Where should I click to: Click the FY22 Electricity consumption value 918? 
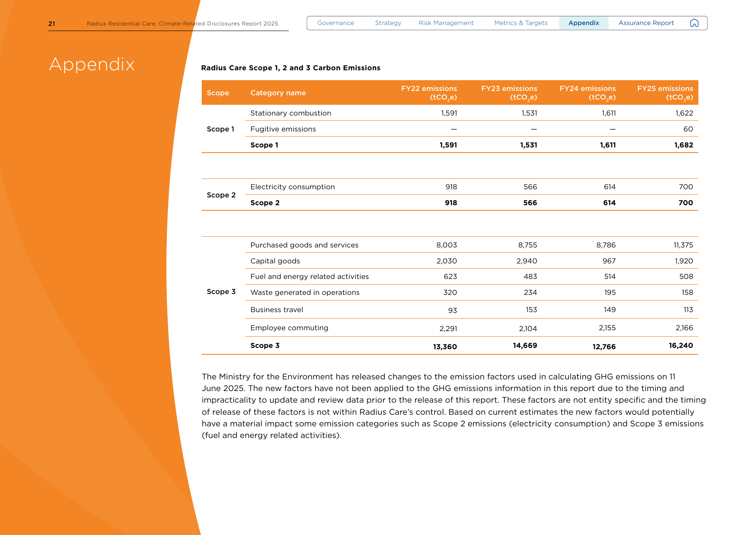[451, 187]
